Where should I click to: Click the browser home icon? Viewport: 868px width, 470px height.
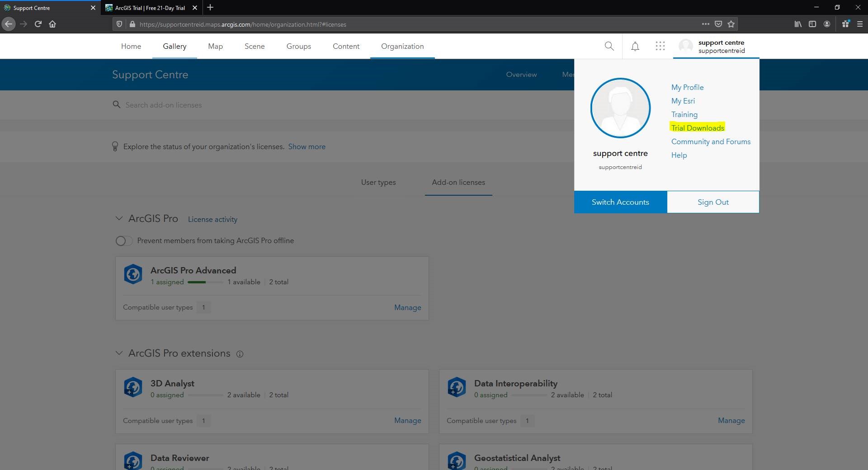(x=52, y=24)
